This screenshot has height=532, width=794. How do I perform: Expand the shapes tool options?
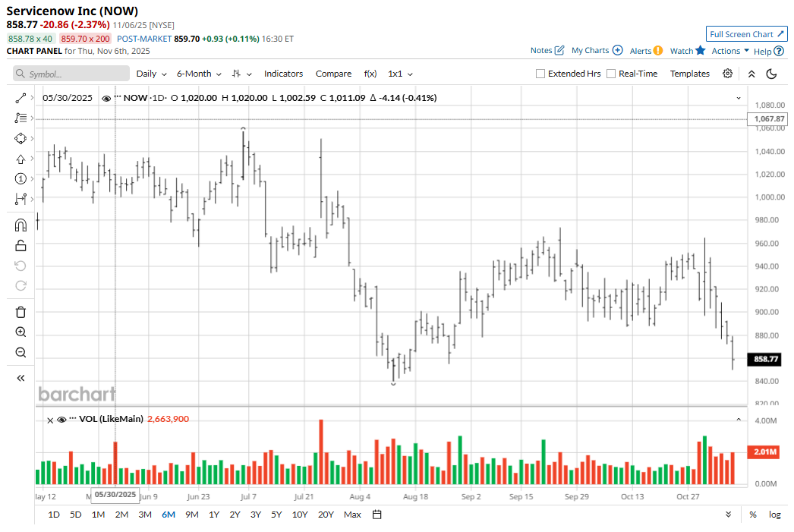click(x=32, y=138)
